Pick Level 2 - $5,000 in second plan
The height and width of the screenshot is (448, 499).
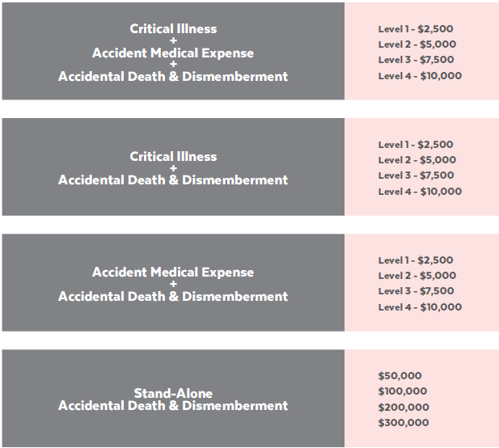[417, 160]
